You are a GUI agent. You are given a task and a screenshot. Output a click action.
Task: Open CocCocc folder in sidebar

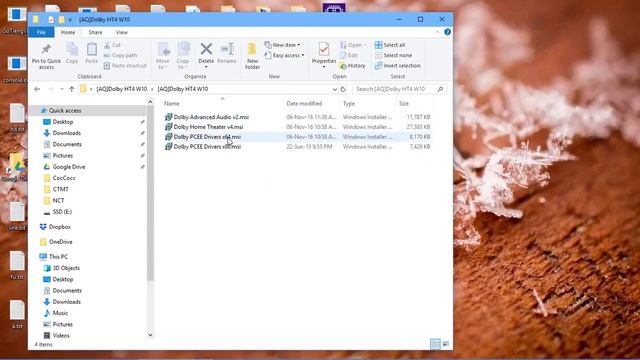click(x=64, y=178)
